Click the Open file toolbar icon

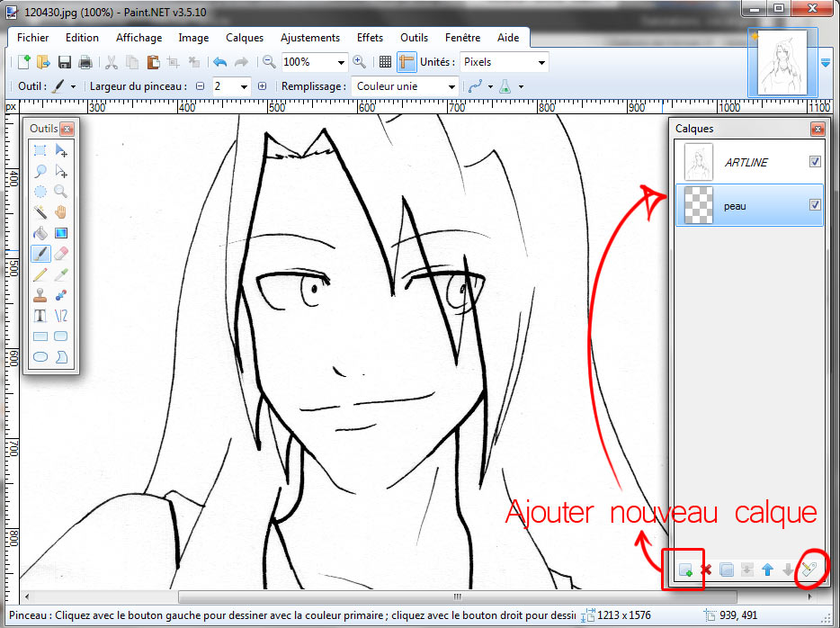43,62
